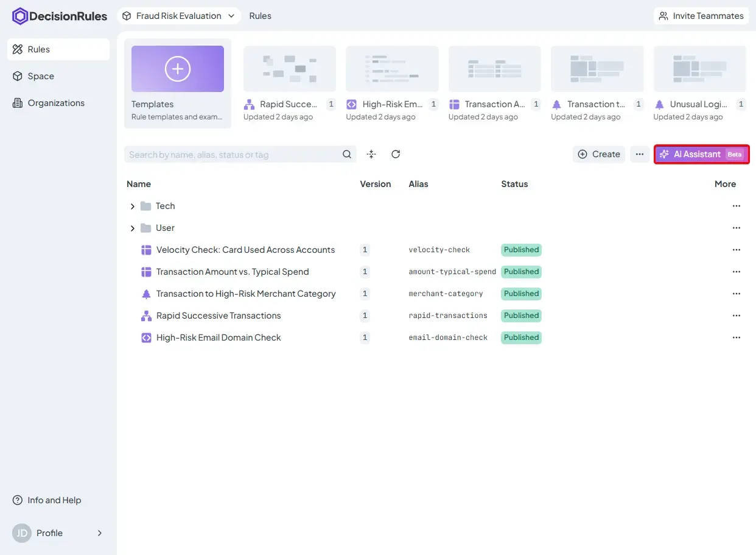Click the search magnifier icon

(x=347, y=154)
